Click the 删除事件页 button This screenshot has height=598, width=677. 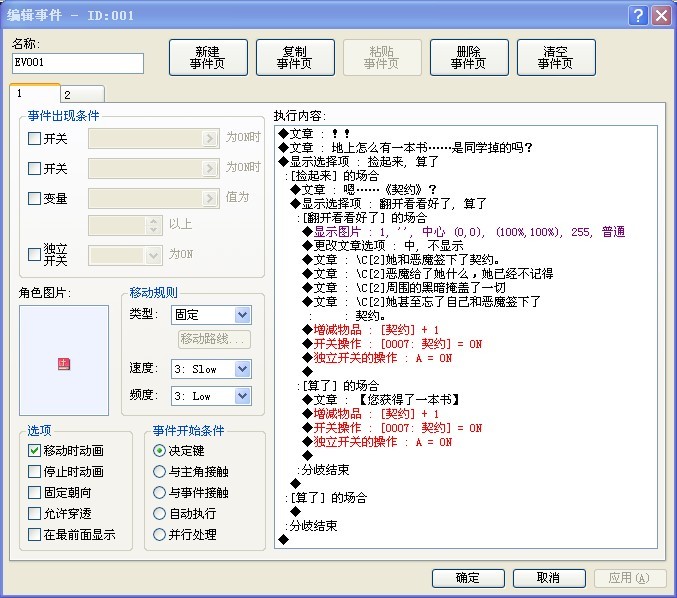coord(469,57)
